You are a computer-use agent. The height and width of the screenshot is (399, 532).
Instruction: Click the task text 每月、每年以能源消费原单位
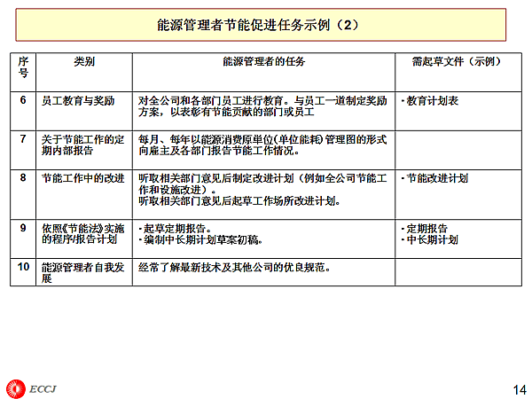(x=206, y=139)
